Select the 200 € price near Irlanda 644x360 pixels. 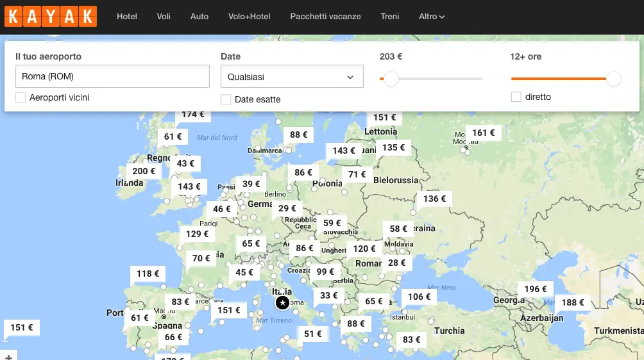pyautogui.click(x=144, y=171)
